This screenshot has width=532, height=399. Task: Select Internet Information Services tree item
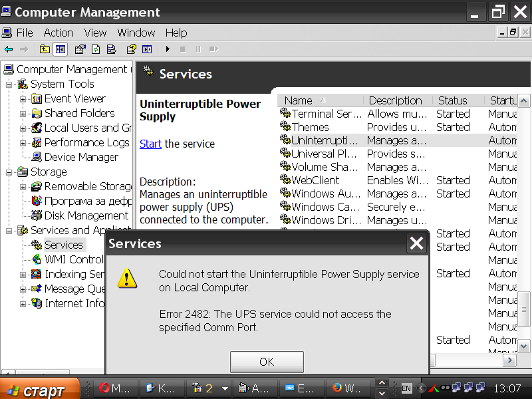(74, 303)
